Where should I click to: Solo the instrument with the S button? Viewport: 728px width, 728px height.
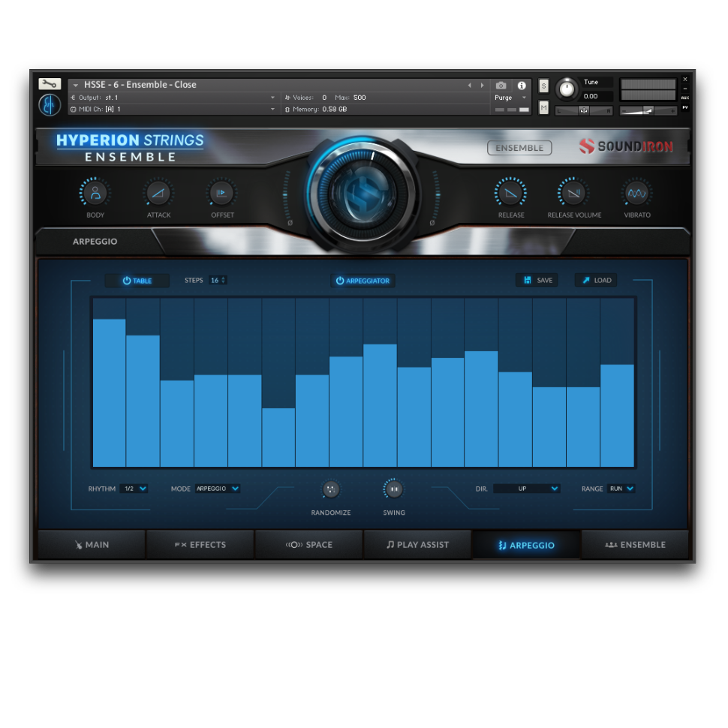[543, 86]
